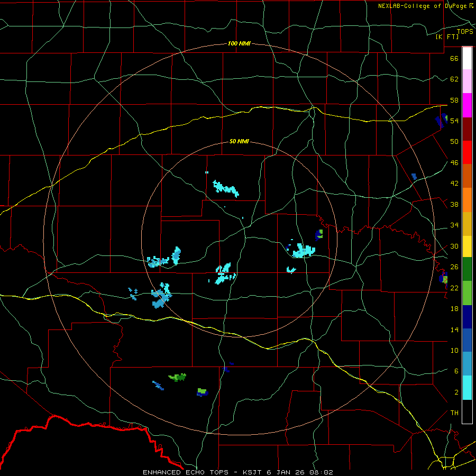The width and height of the screenshot is (476, 476).
Task: Click the 2 value on the scale
Action: pyautogui.click(x=456, y=392)
